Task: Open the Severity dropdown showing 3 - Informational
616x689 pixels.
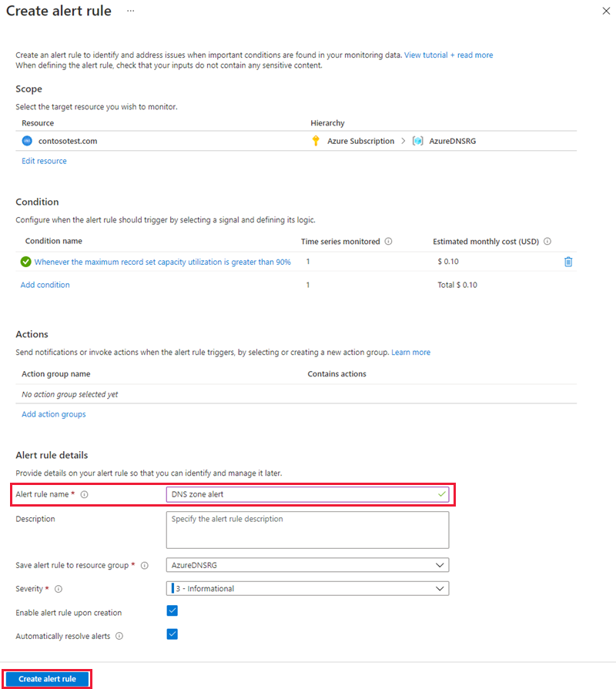Action: (307, 588)
